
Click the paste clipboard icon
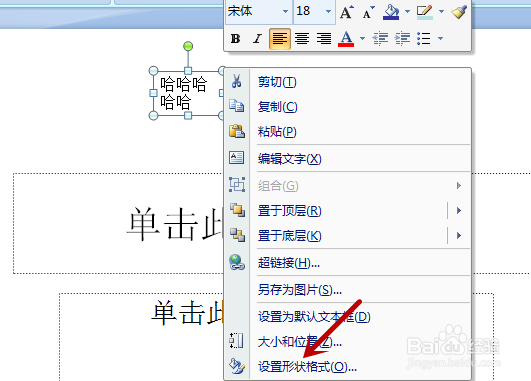pos(237,131)
